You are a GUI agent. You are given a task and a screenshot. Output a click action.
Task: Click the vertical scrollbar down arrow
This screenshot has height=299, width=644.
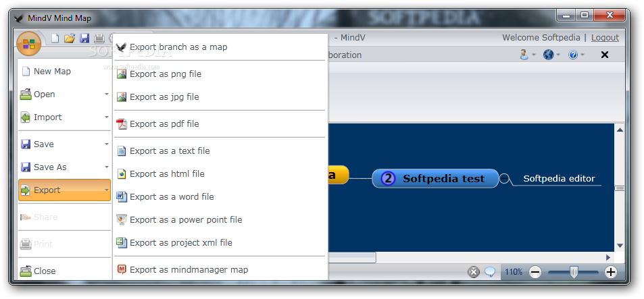(x=620, y=245)
